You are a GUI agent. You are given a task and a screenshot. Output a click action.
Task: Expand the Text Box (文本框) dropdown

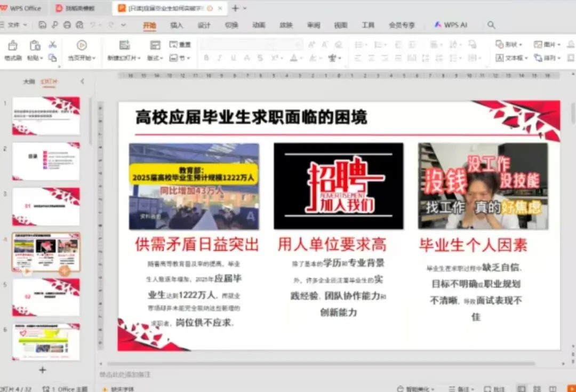(x=511, y=58)
